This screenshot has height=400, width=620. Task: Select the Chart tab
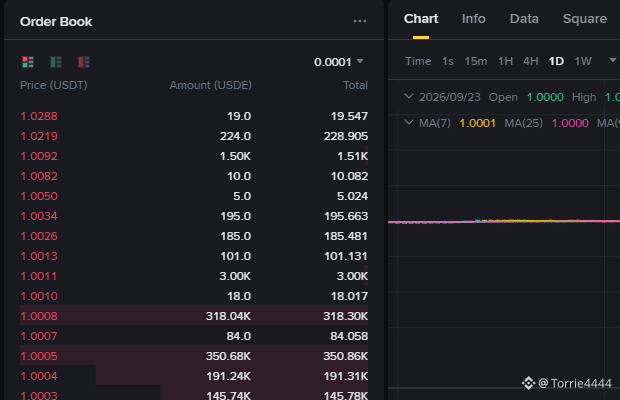tap(421, 19)
